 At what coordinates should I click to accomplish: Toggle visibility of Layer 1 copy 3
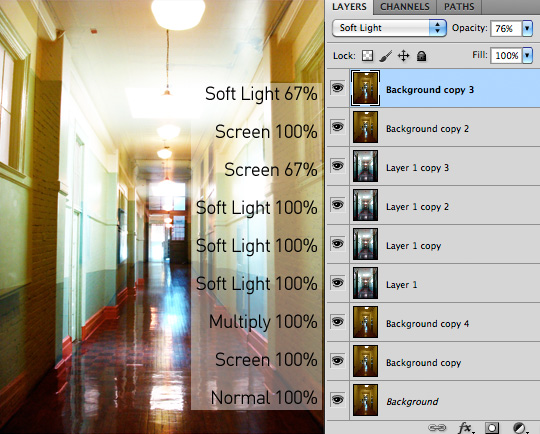[x=338, y=166]
